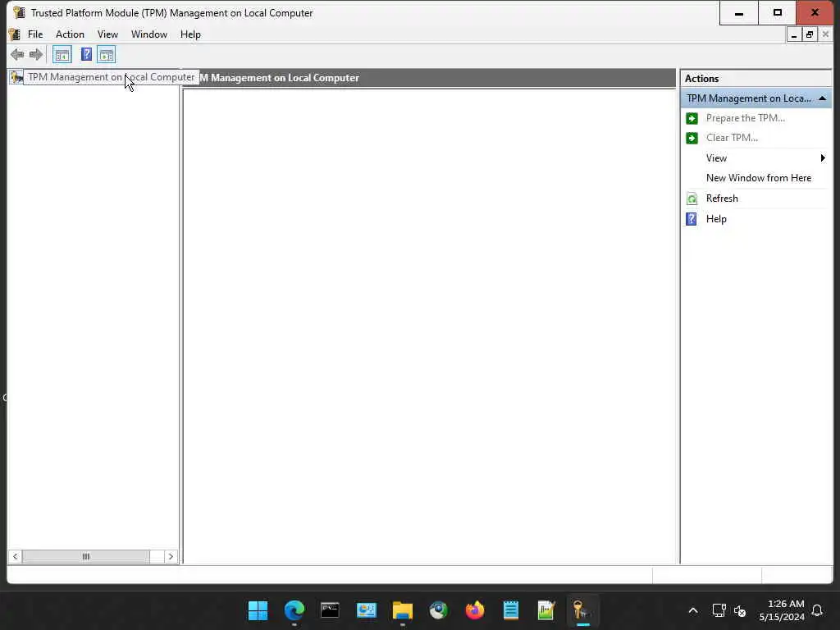Open the View menu in menu bar
This screenshot has width=840, height=630.
tap(107, 34)
